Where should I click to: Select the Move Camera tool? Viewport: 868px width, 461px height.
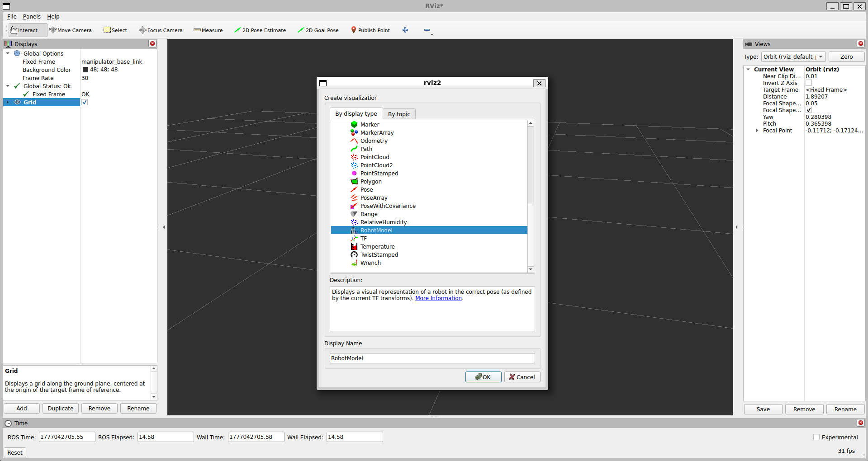click(x=71, y=30)
